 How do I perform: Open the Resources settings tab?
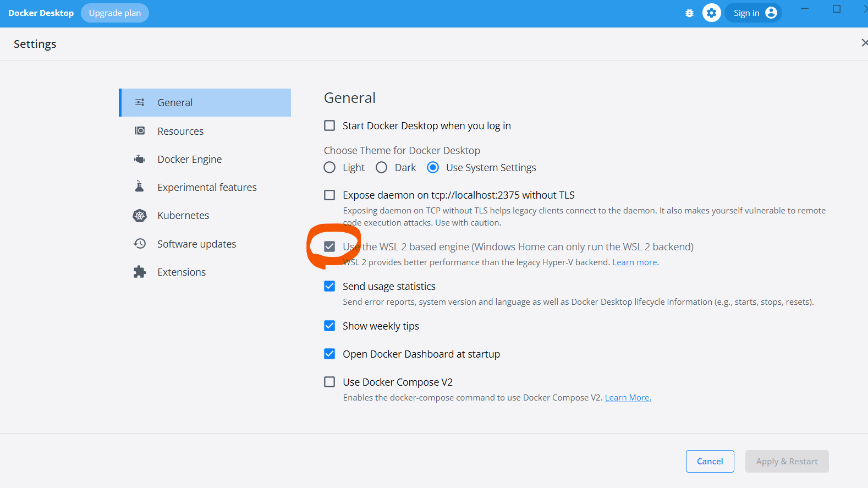coord(205,131)
